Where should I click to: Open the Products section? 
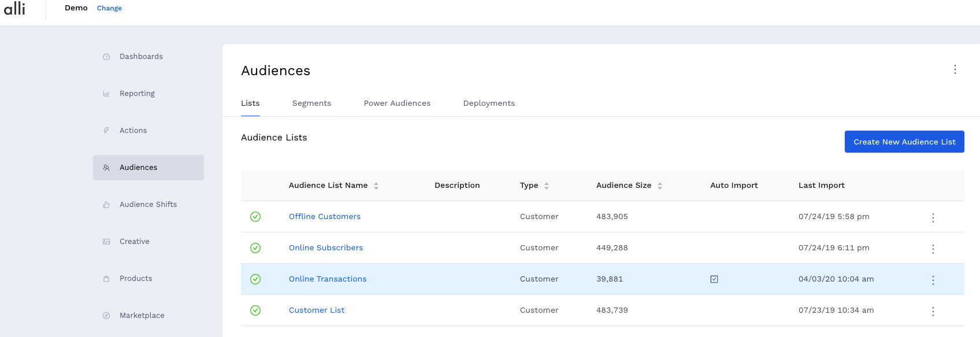click(x=136, y=279)
